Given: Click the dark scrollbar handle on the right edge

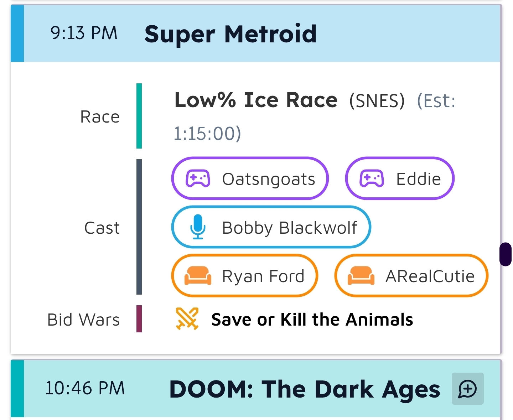Looking at the screenshot, I should (506, 254).
